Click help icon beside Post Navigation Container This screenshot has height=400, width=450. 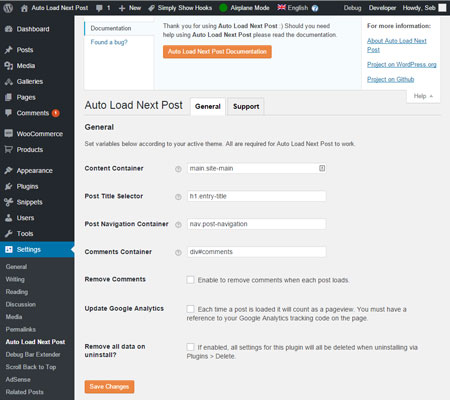(x=178, y=225)
